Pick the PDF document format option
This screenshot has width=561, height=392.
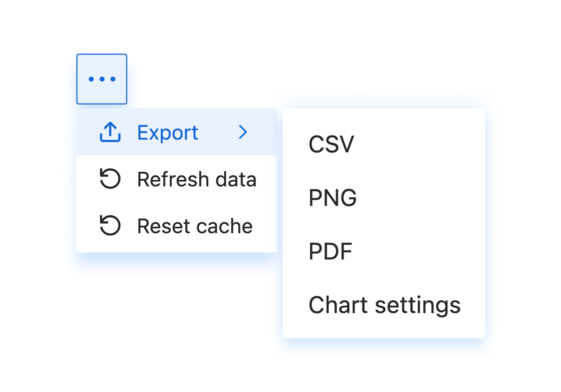(x=330, y=252)
